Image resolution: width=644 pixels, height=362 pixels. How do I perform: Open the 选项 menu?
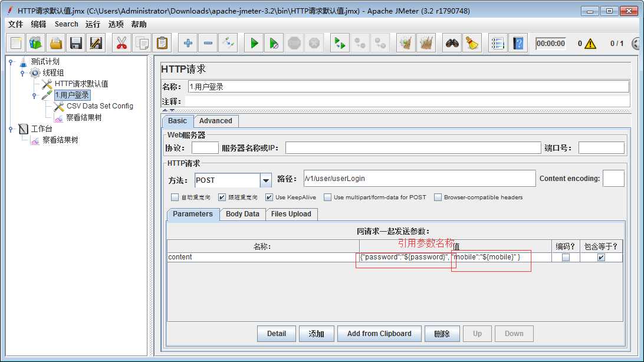point(116,24)
